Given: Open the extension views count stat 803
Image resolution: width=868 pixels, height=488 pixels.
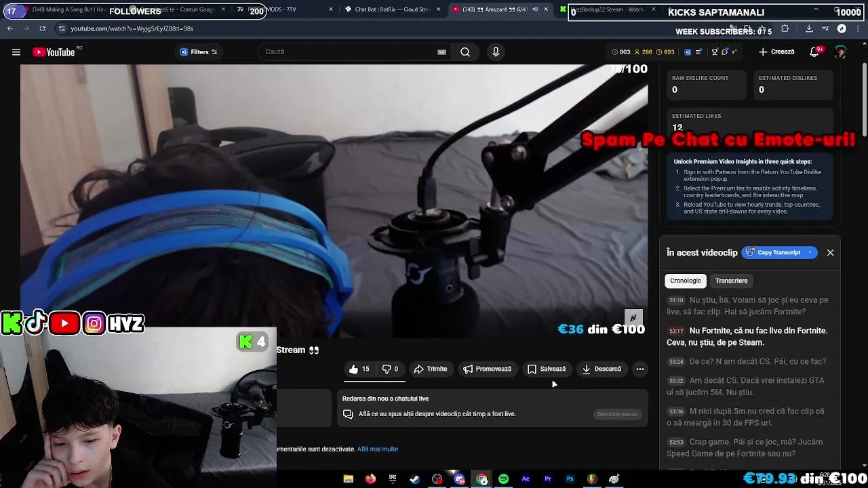Looking at the screenshot, I should (x=620, y=52).
